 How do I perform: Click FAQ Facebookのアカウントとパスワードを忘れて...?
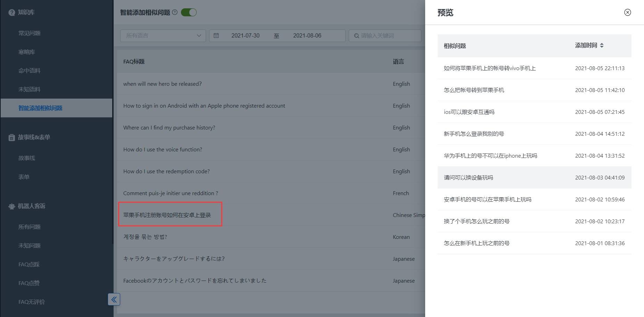tap(195, 281)
